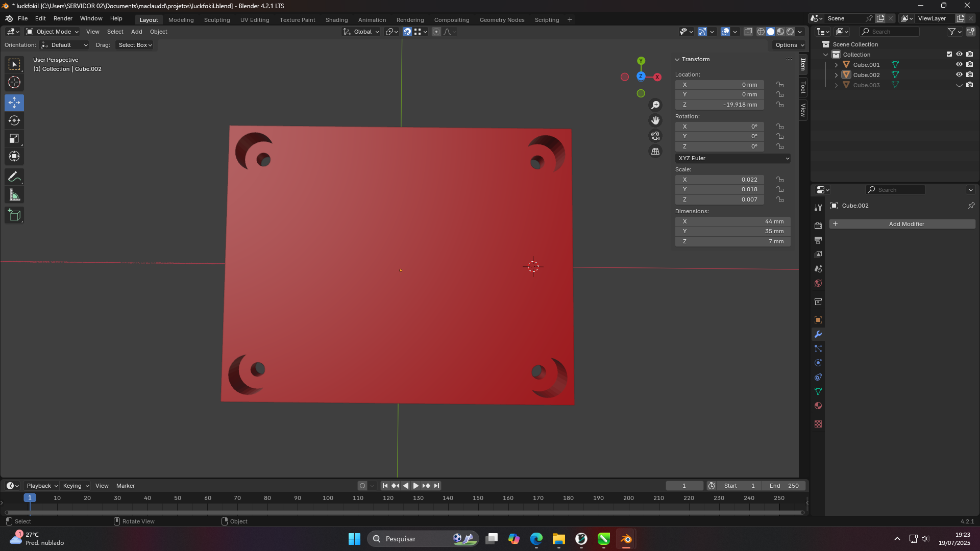Select the Cursor tool in toolbar
The height and width of the screenshot is (551, 980).
(x=14, y=82)
